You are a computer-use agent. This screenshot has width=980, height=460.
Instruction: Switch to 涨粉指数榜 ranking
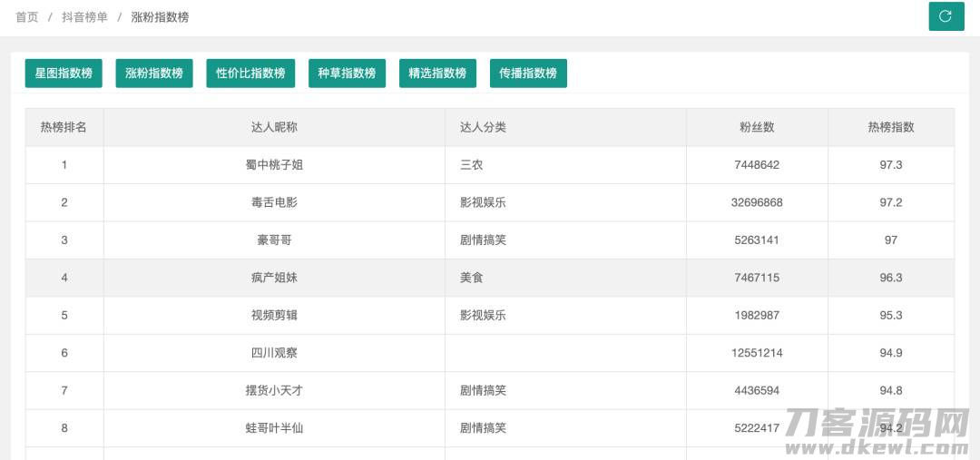click(x=154, y=73)
